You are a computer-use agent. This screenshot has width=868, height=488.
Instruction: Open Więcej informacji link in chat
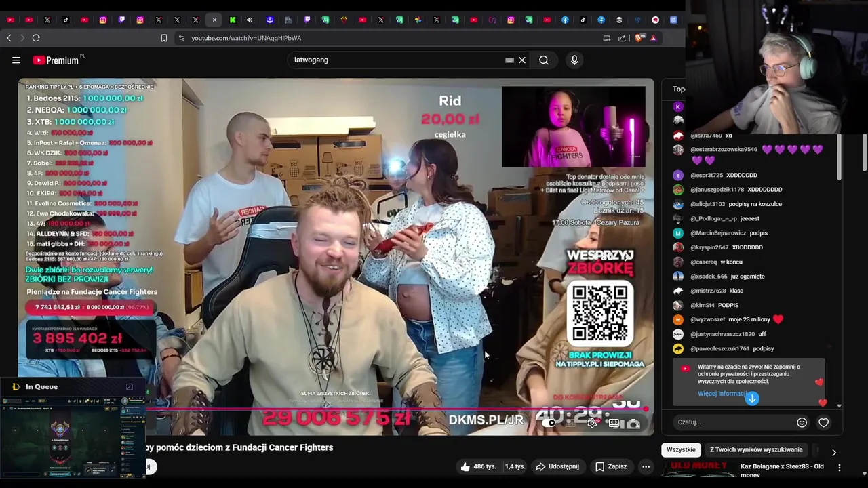pos(722,394)
